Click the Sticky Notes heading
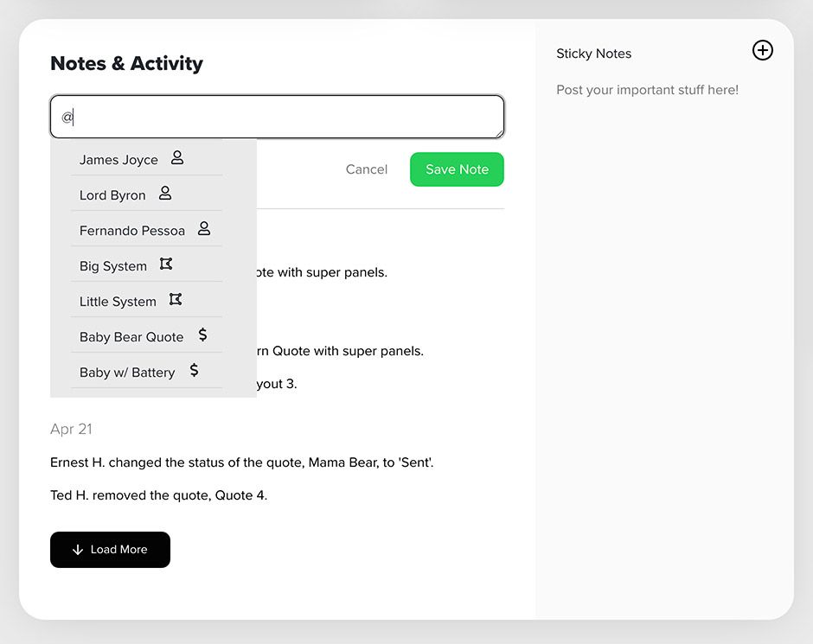813x644 pixels. click(593, 54)
